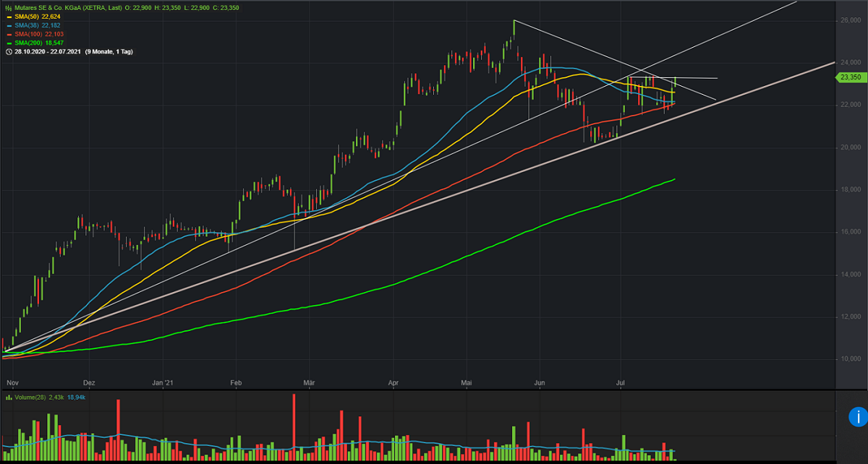Click the bar chart icon beside Volume(28)
The width and height of the screenshot is (868, 464).
pyautogui.click(x=8, y=397)
